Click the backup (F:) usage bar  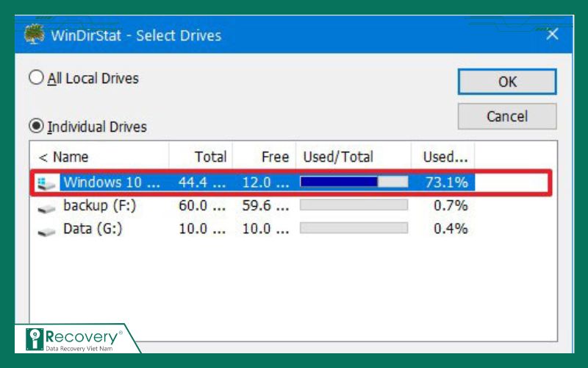pos(354,206)
